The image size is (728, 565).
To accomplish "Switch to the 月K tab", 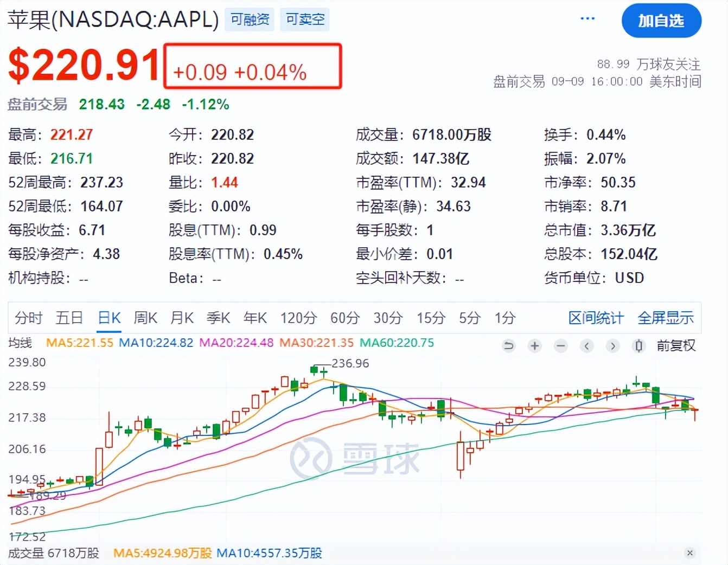I will pyautogui.click(x=182, y=318).
